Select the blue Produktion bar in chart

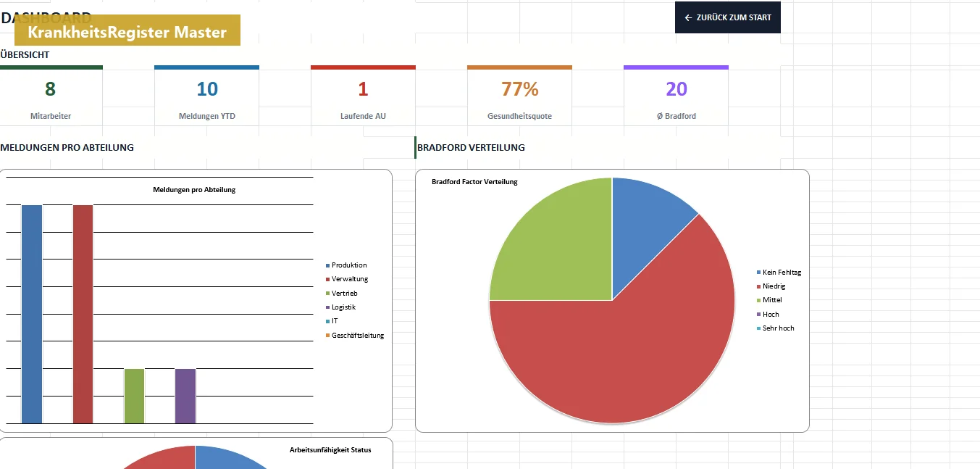(x=32, y=314)
